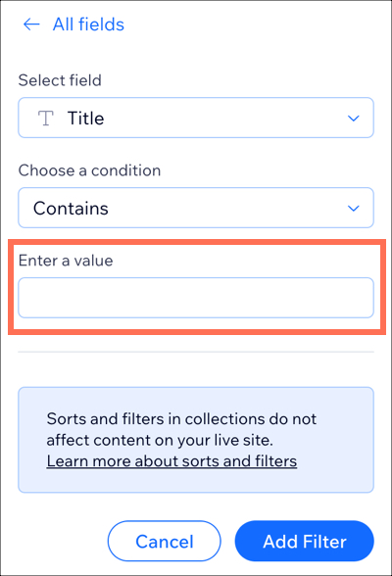Cancel the filter dialog
This screenshot has width=392, height=576.
[x=165, y=541]
